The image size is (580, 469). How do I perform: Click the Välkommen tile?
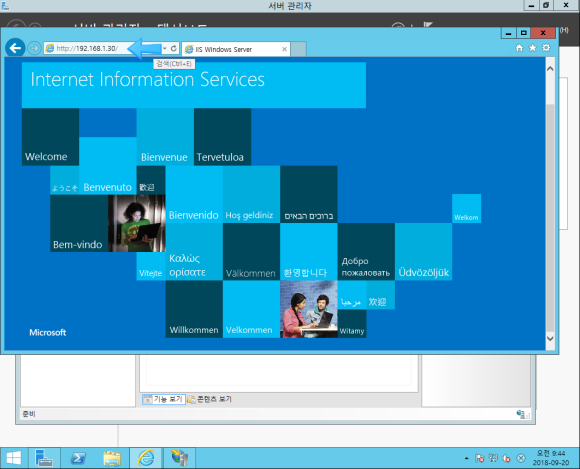coord(251,252)
